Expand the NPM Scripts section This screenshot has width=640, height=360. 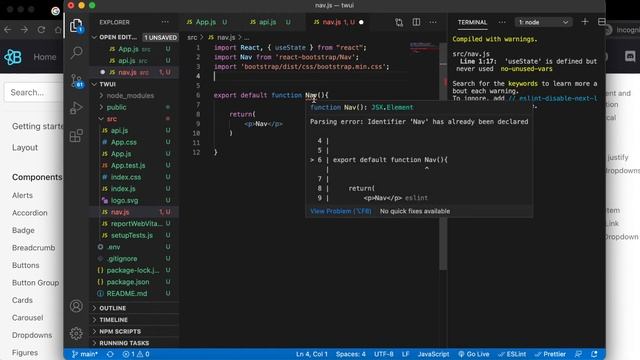pos(134,331)
